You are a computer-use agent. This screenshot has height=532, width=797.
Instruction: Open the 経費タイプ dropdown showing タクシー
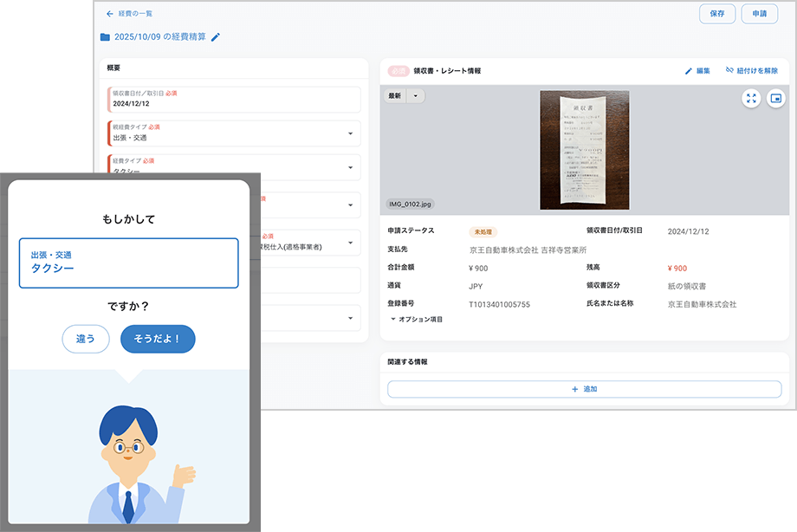click(350, 167)
